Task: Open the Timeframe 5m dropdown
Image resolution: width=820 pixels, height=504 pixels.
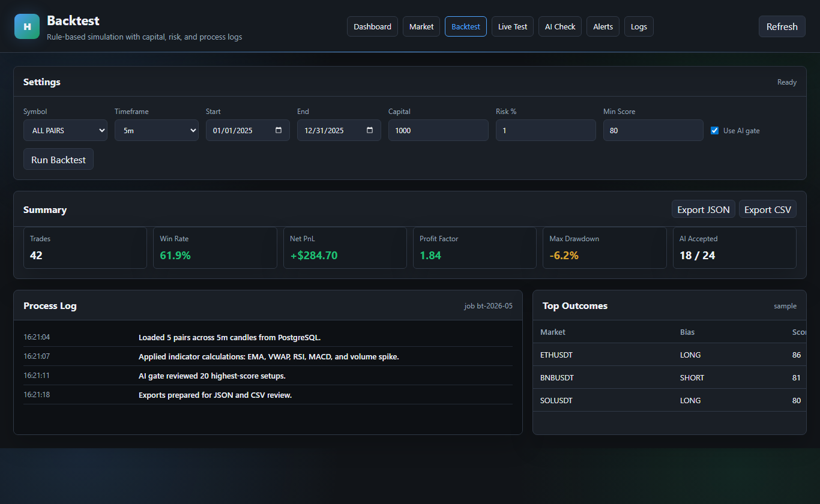Action: click(x=157, y=130)
